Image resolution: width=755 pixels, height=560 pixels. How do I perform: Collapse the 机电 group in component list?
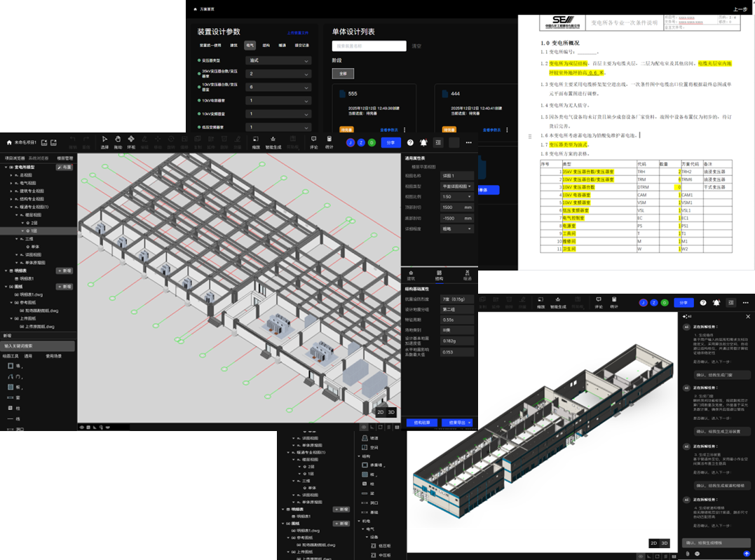359,521
